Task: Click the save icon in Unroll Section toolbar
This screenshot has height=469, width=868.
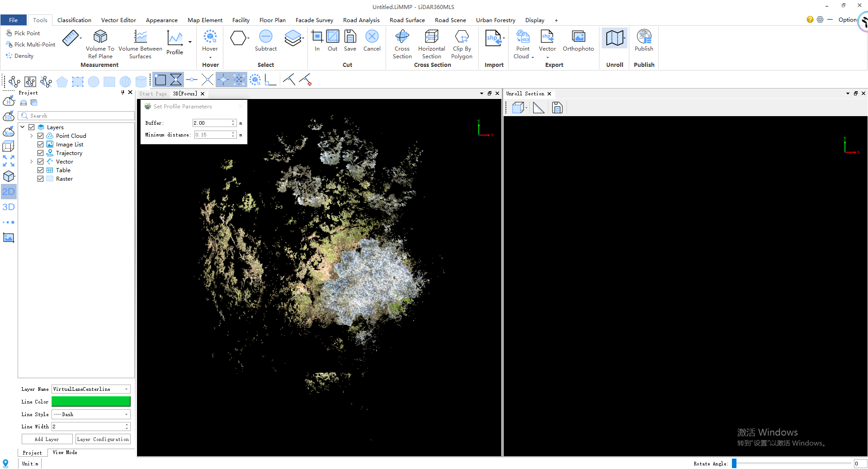Action: click(x=557, y=108)
